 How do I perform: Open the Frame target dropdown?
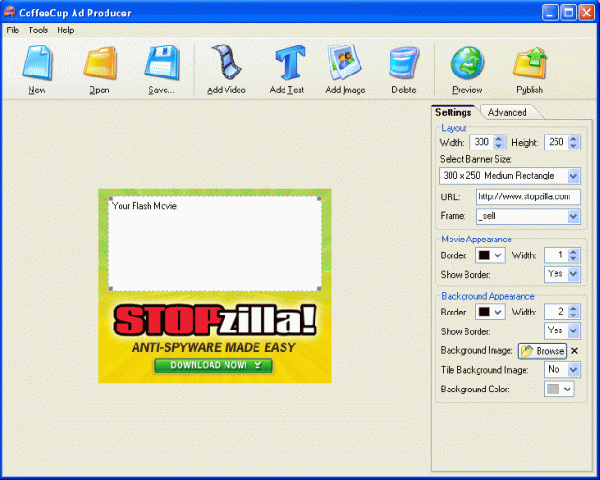(x=573, y=216)
